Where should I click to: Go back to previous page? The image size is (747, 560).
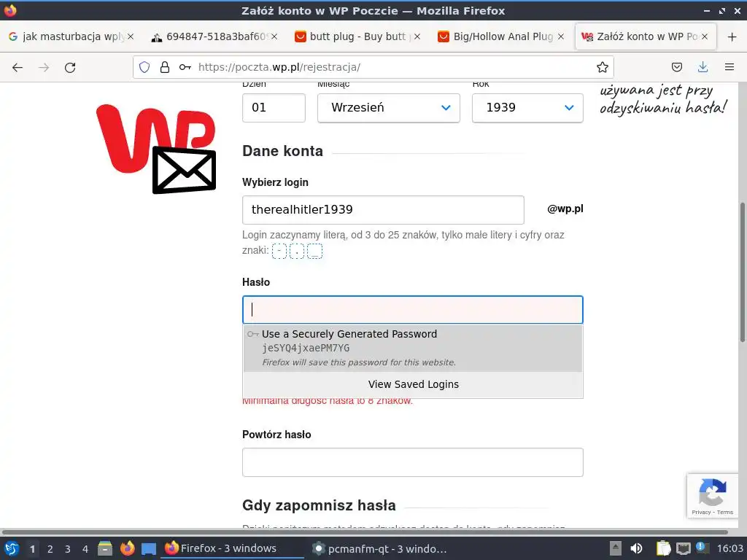[18, 67]
